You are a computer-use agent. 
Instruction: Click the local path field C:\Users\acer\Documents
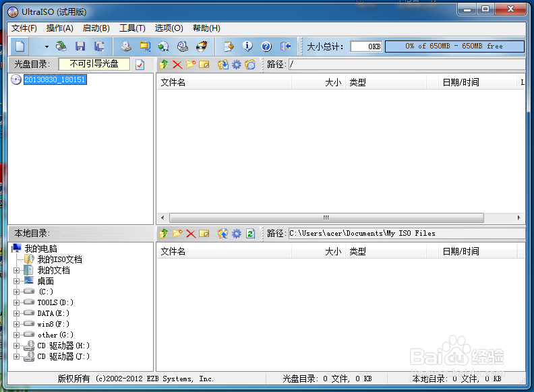[407, 234]
